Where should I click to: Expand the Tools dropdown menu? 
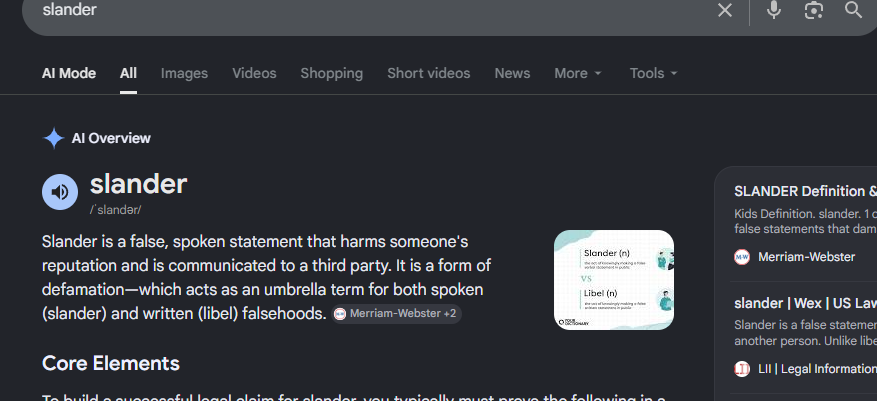click(653, 73)
